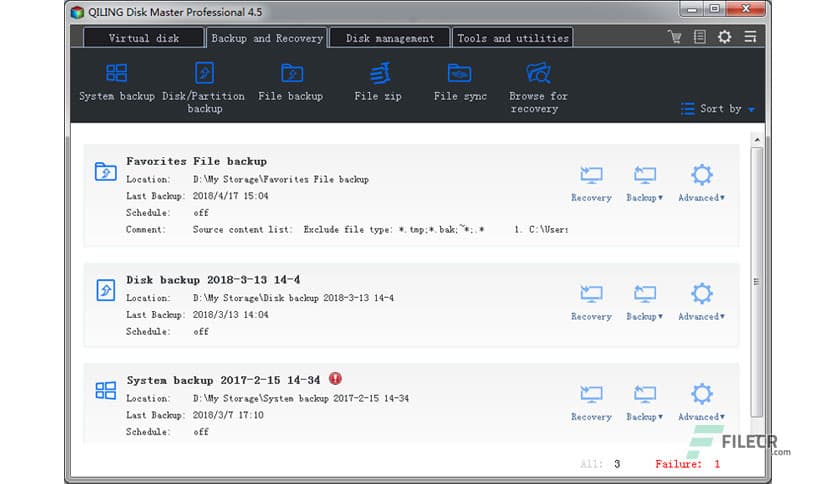
Task: Click the Disk backup entry icon
Action: tap(106, 291)
